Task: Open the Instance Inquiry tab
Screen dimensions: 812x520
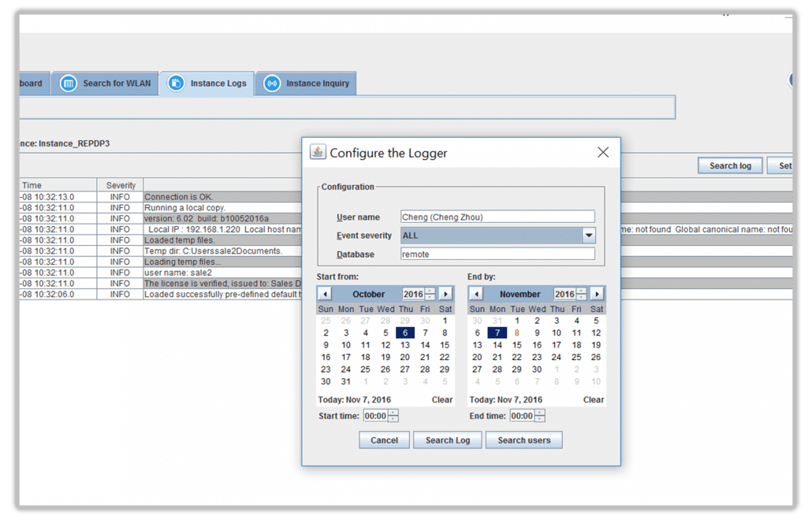Action: point(306,84)
